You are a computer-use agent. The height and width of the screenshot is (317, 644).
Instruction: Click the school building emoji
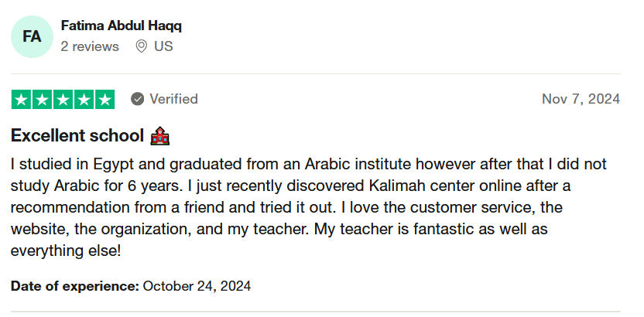pyautogui.click(x=160, y=136)
